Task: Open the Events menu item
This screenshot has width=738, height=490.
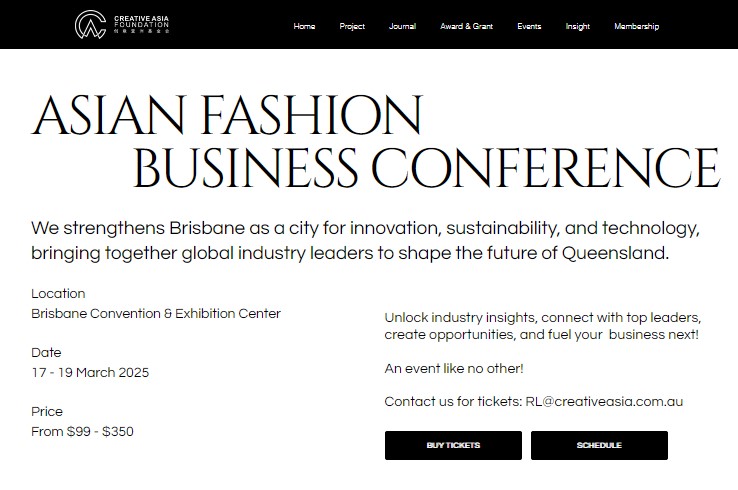Action: [529, 26]
